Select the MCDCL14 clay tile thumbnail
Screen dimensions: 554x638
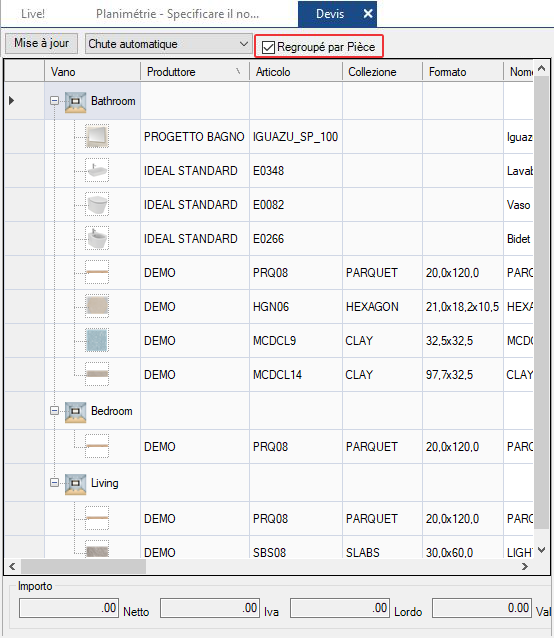[x=97, y=374]
